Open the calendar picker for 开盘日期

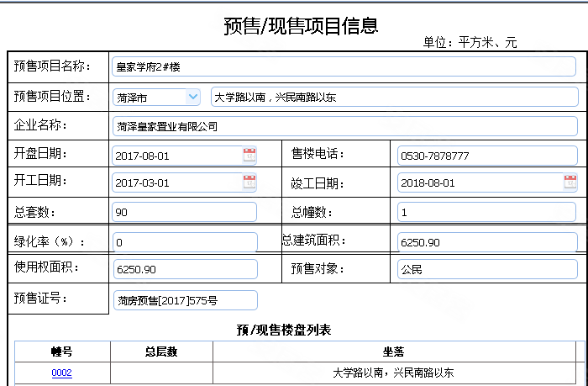[249, 155]
